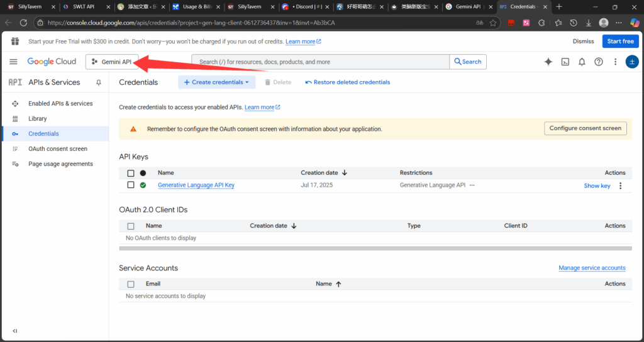Click the Configure consent screen button
644x342 pixels.
585,128
